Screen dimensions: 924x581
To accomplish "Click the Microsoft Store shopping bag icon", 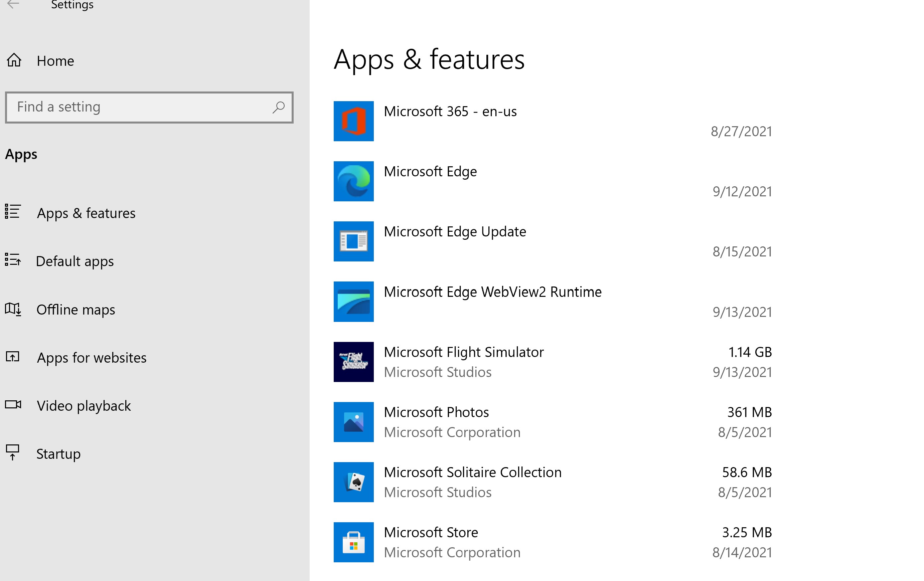I will point(353,543).
